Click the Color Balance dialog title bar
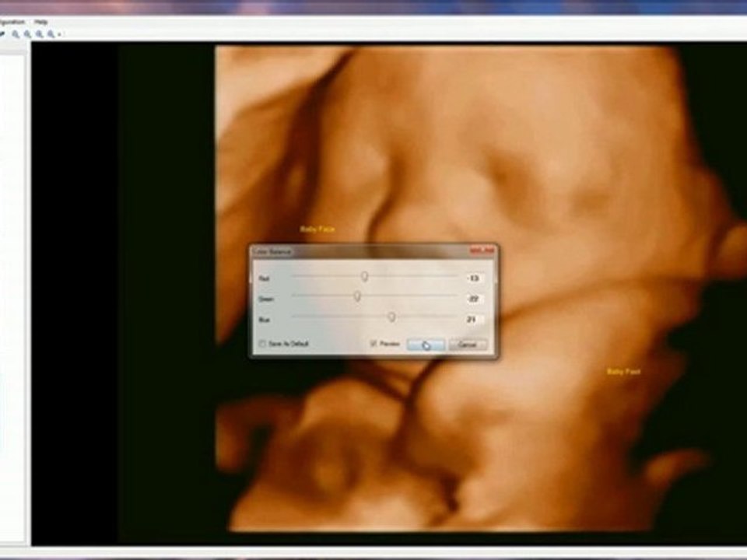The width and height of the screenshot is (747, 560). [374, 251]
